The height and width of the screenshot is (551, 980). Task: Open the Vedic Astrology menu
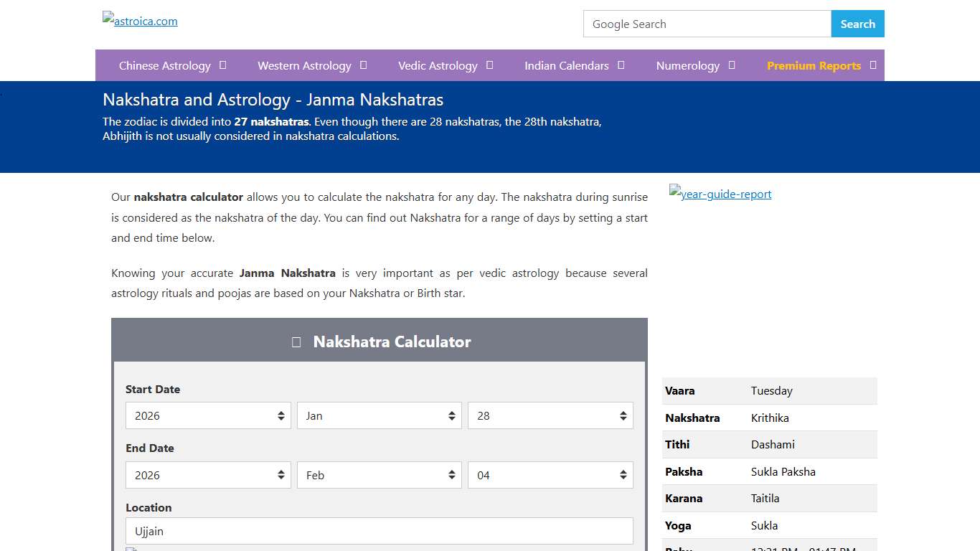[x=438, y=65]
